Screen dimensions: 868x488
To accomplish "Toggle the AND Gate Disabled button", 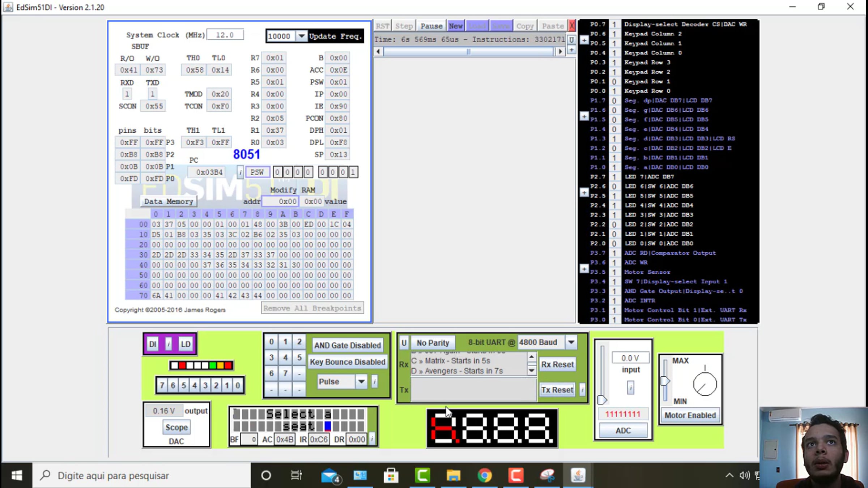I will [347, 345].
